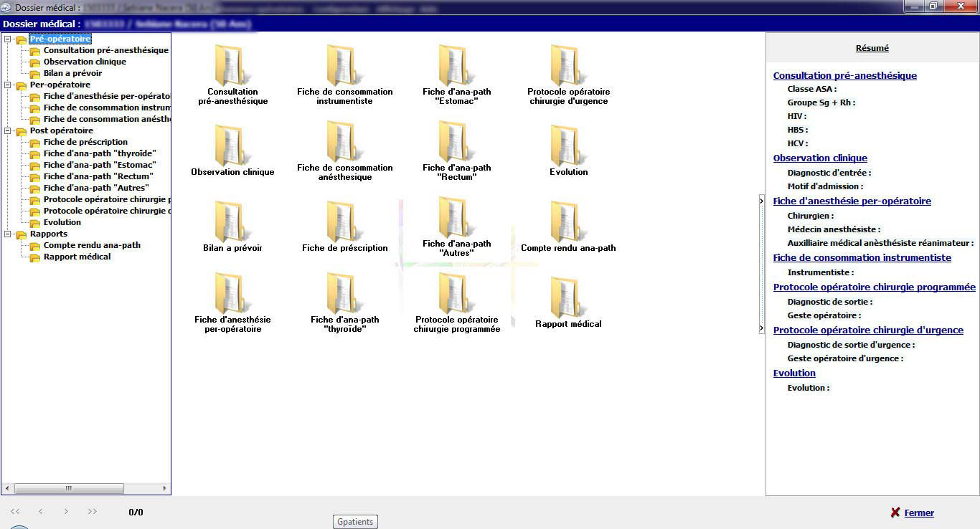Open the Rapport médical folder icon
The width and height of the screenshot is (980, 529).
point(568,298)
